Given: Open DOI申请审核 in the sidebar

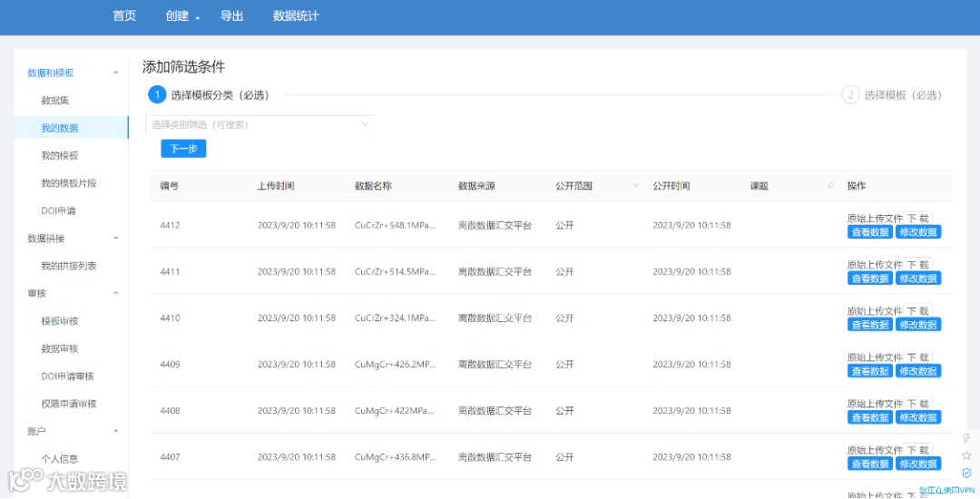Looking at the screenshot, I should click(67, 376).
